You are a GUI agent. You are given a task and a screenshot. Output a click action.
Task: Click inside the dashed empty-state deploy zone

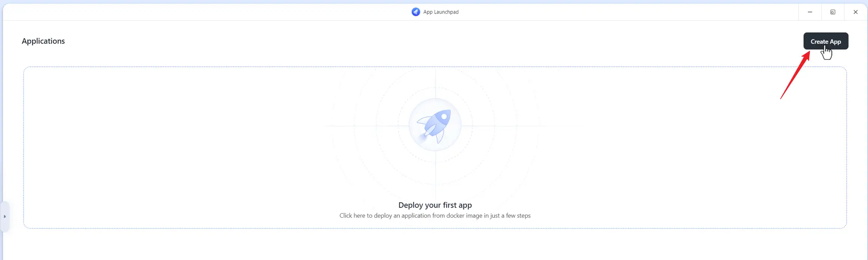click(x=435, y=147)
